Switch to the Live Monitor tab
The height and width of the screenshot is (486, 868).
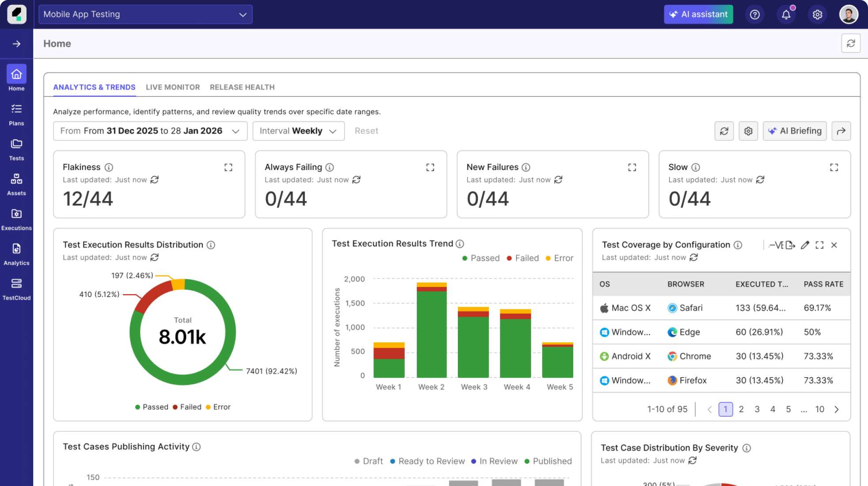[173, 87]
